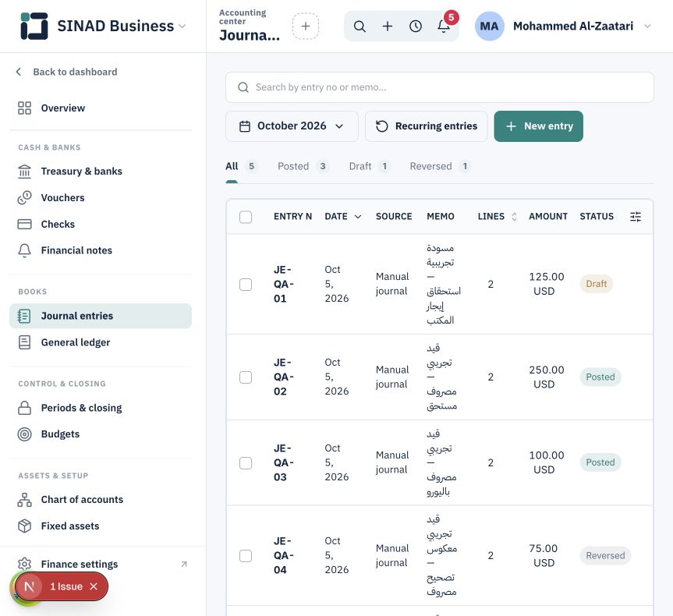
Task: Open General ledger
Action: (x=101, y=342)
